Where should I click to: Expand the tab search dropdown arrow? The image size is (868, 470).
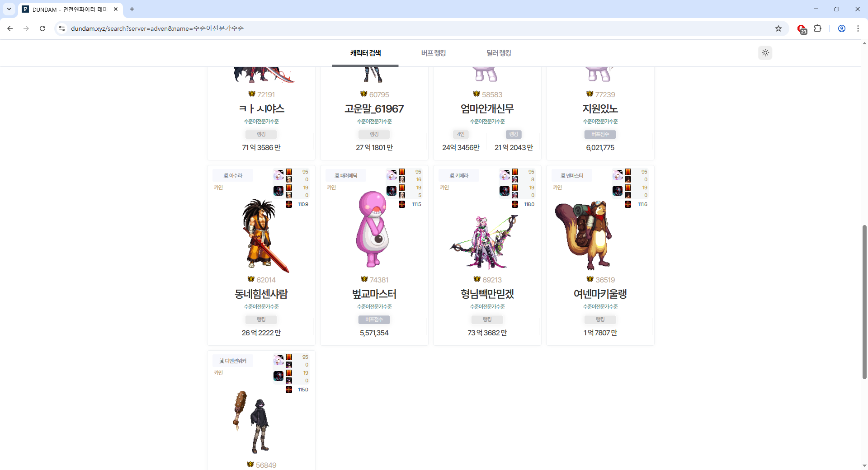pyautogui.click(x=9, y=9)
